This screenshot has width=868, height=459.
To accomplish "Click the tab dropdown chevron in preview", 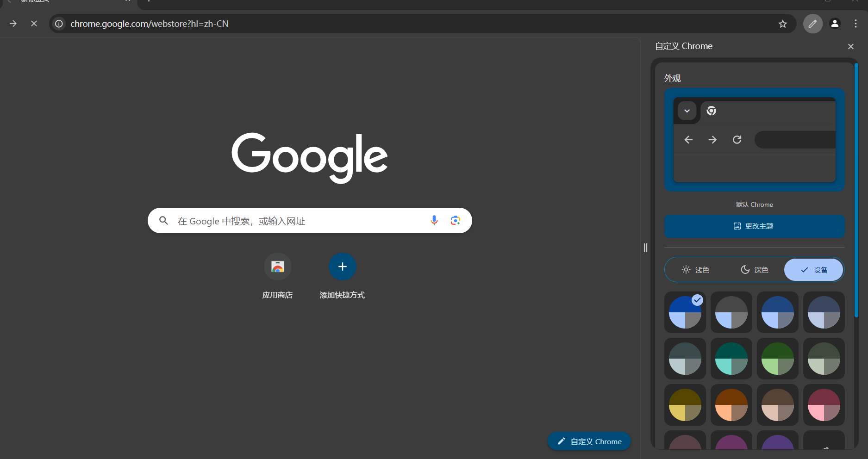I will coord(687,111).
